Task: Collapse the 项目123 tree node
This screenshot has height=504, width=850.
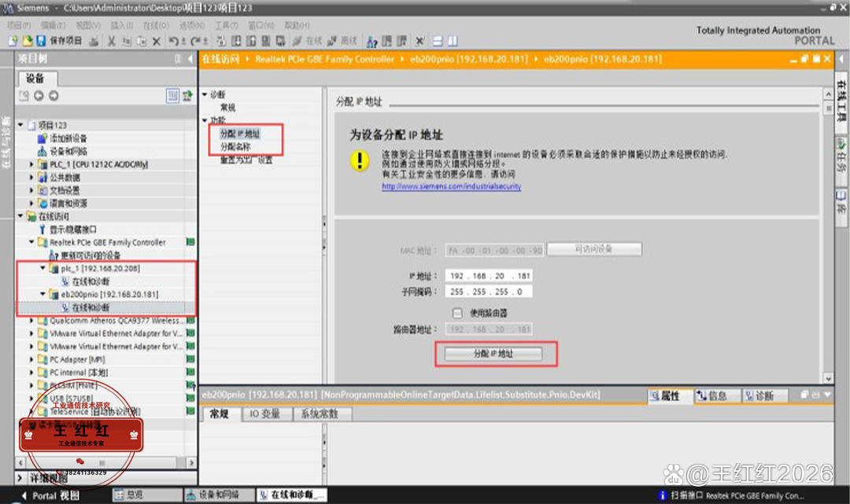Action: [20, 125]
